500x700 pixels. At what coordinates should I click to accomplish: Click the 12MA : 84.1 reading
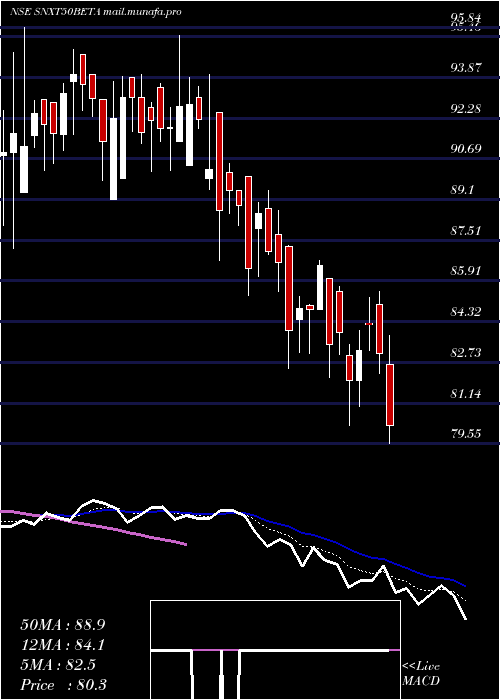click(x=63, y=645)
